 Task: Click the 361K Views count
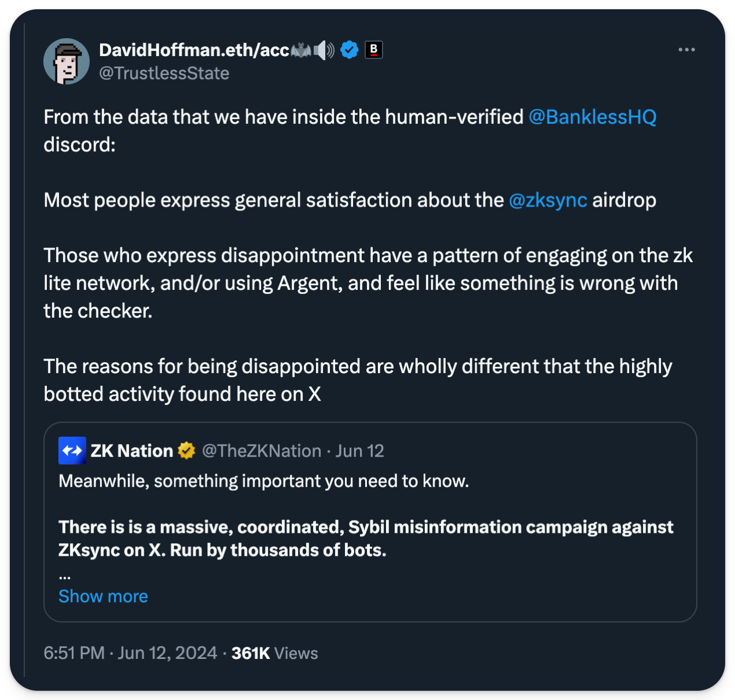pyautogui.click(x=275, y=653)
